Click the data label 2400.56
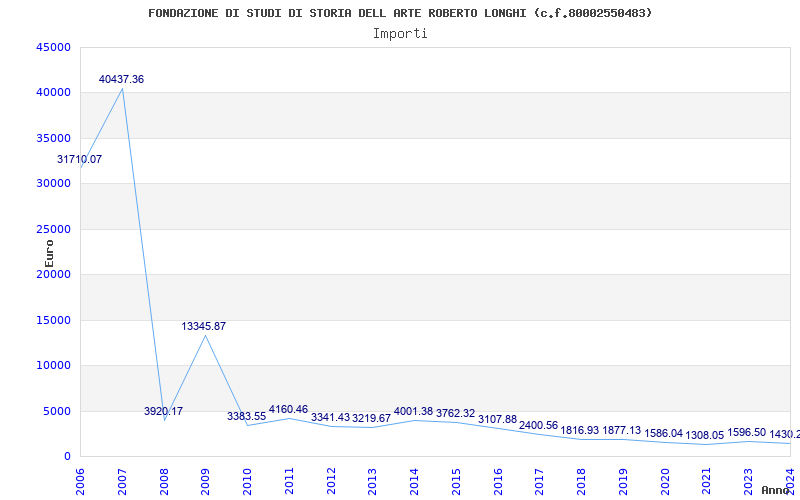 point(539,426)
